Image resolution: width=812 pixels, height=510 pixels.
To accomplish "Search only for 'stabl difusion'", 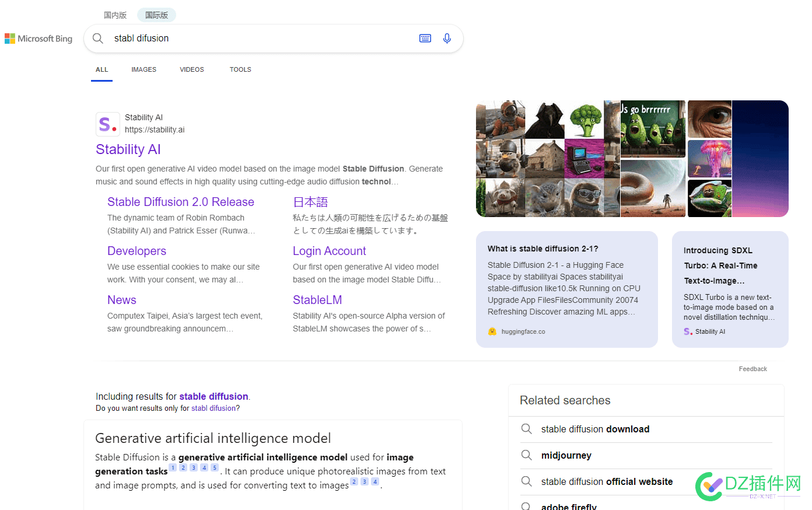I will [213, 408].
